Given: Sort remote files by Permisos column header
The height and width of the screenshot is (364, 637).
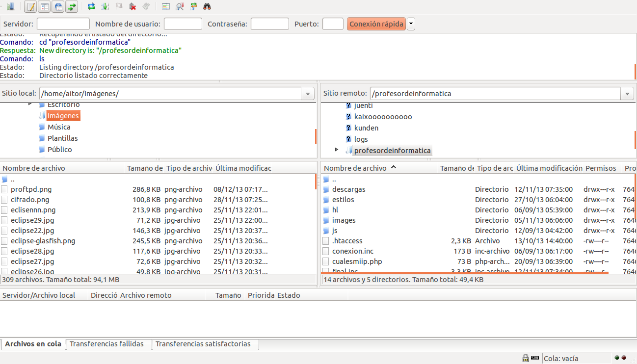Looking at the screenshot, I should (x=600, y=168).
